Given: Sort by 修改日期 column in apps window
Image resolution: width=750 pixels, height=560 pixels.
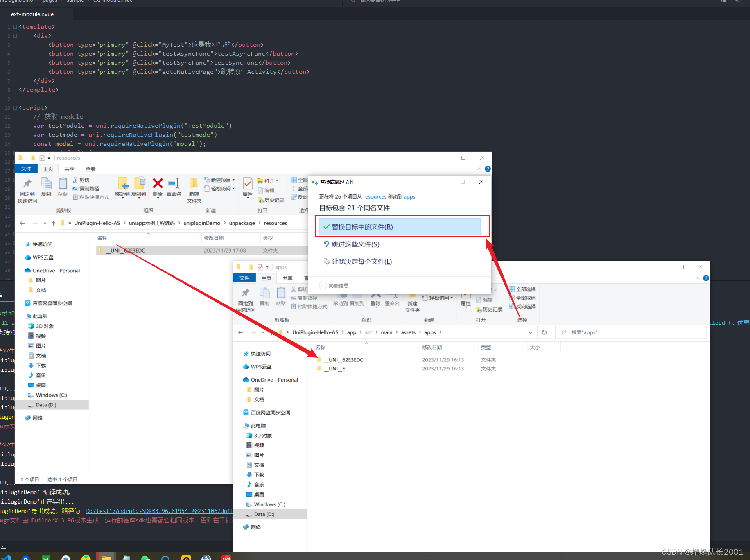Looking at the screenshot, I should (x=432, y=348).
